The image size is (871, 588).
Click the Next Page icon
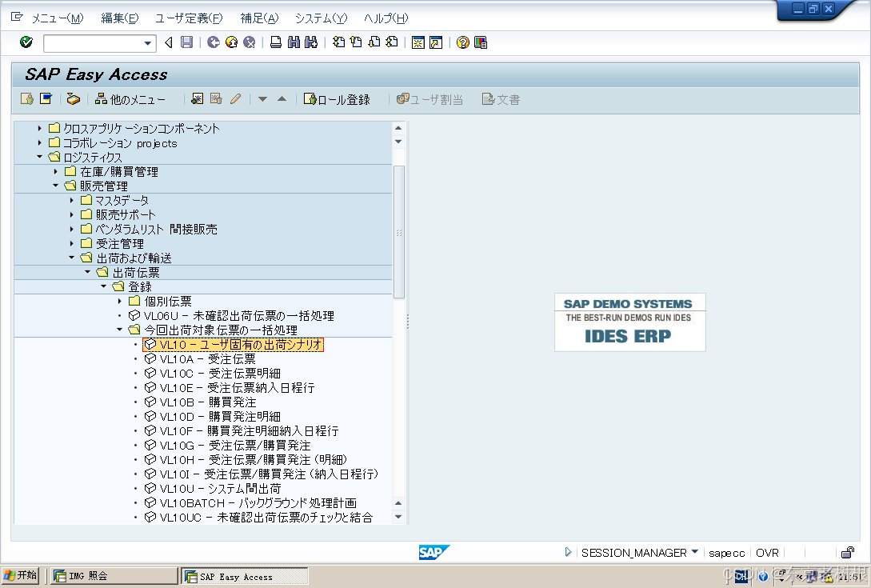pyautogui.click(x=374, y=42)
